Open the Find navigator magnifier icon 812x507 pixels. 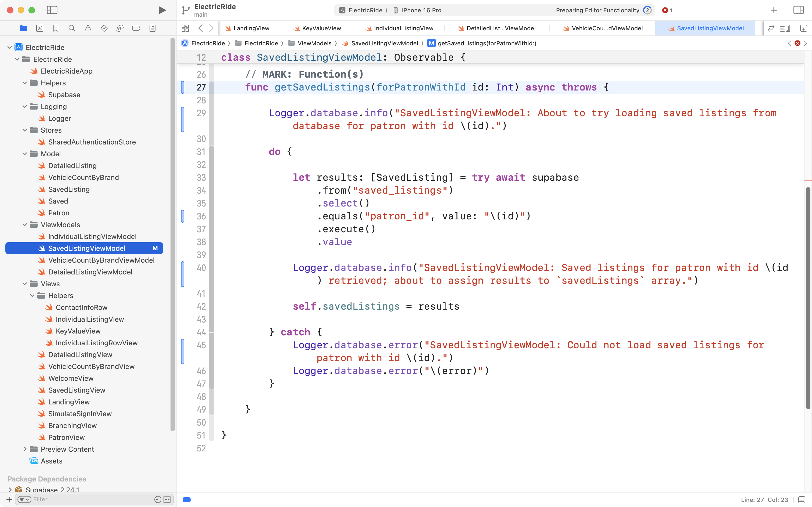[72, 28]
